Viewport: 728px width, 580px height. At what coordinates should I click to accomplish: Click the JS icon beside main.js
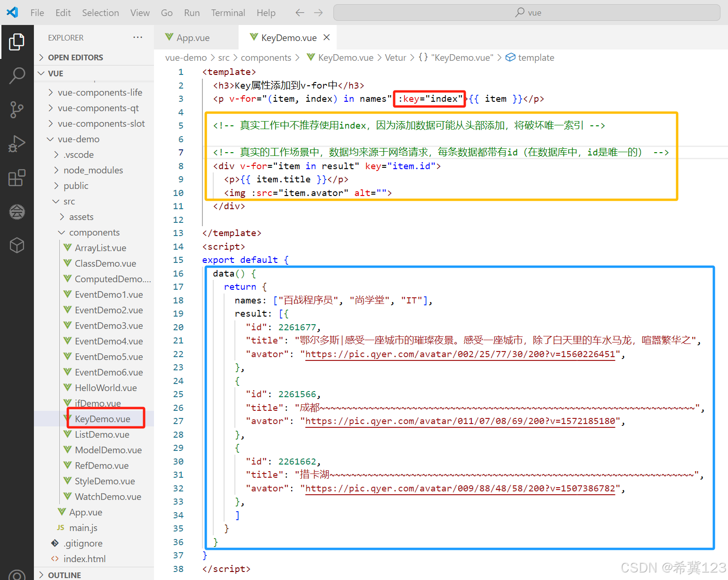click(x=61, y=528)
